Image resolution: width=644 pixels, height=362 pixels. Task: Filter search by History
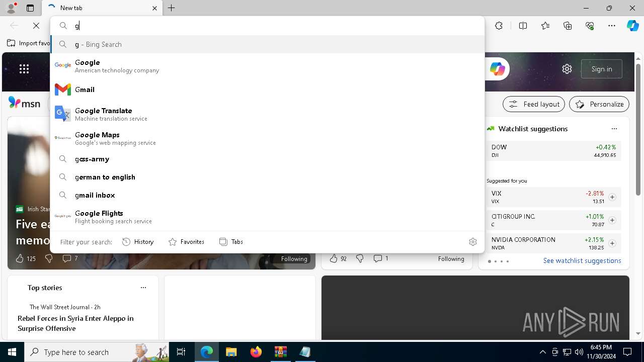tap(138, 242)
